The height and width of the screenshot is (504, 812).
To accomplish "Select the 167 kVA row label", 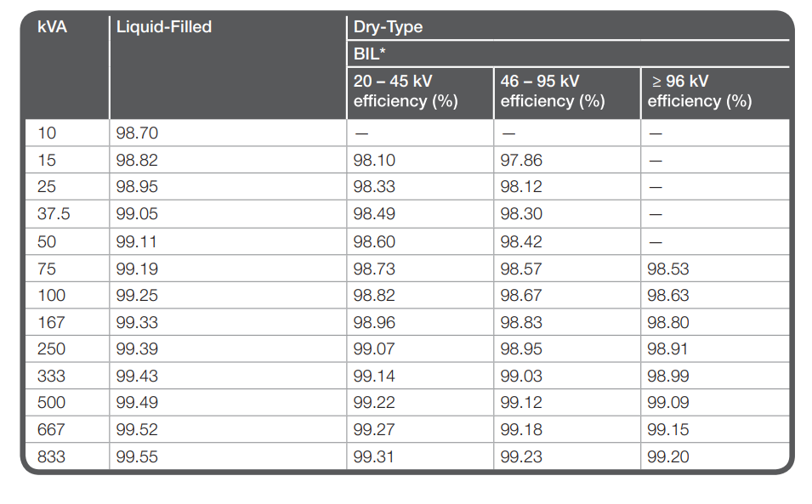I will pyautogui.click(x=51, y=323).
